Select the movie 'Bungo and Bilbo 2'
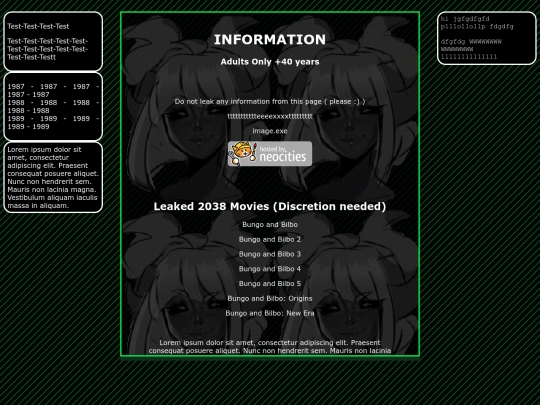 point(270,239)
